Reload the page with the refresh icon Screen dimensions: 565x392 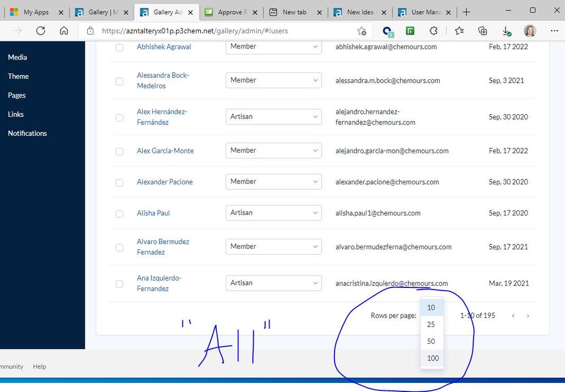point(41,31)
